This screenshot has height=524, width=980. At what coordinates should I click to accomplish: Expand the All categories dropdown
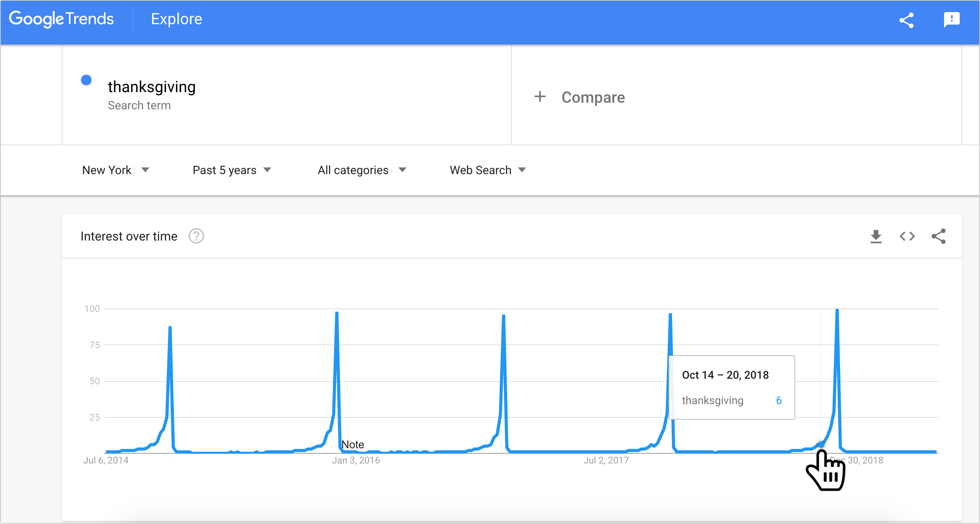pyautogui.click(x=362, y=170)
